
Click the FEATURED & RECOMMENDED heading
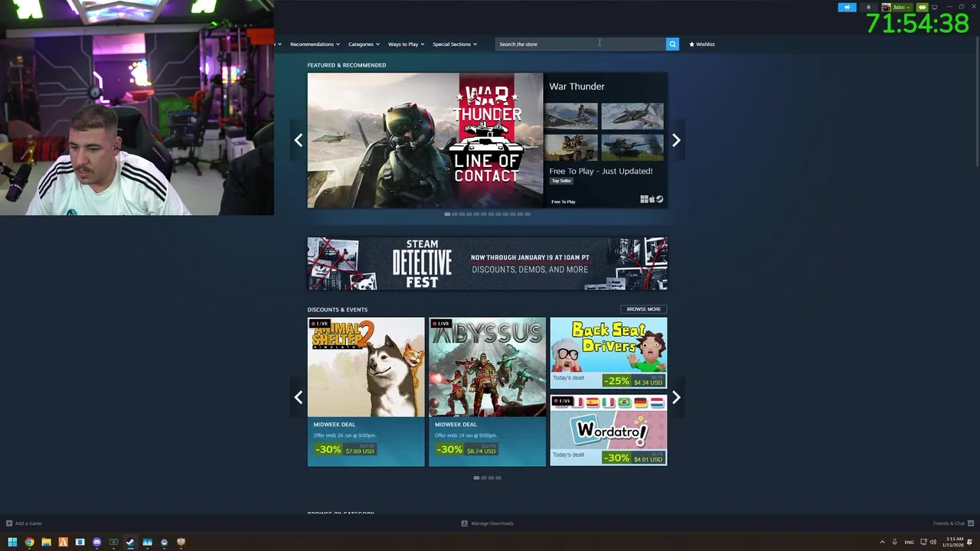pos(346,65)
